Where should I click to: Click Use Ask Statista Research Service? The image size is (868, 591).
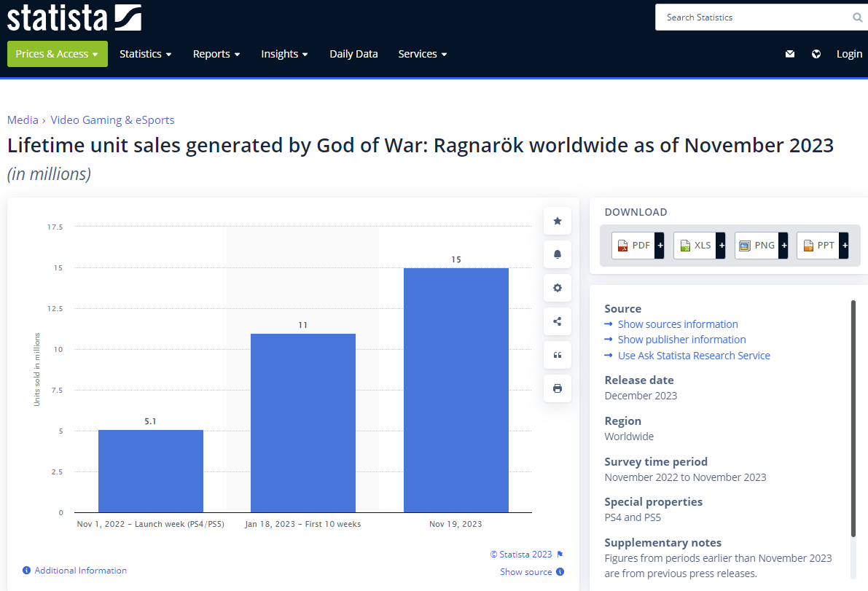coord(694,356)
